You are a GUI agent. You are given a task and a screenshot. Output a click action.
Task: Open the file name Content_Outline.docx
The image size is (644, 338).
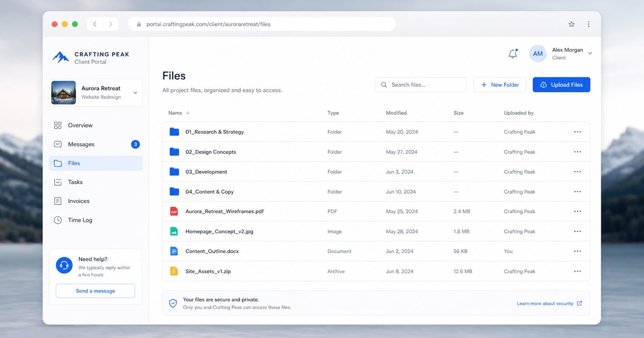(212, 251)
